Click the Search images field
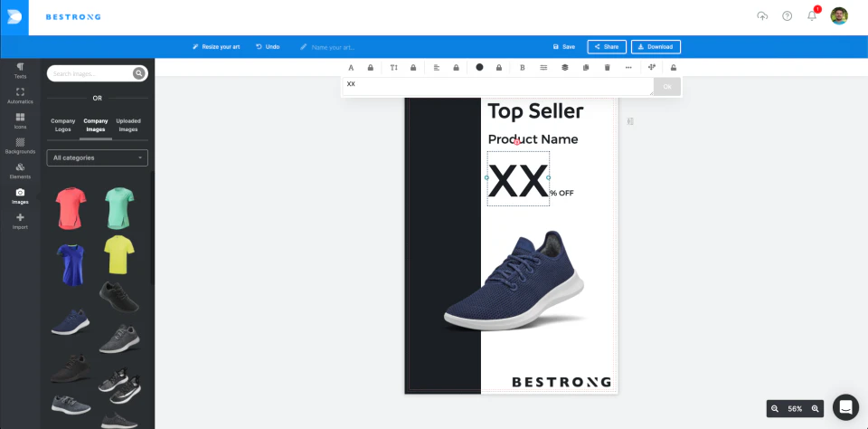This screenshot has width=868, height=429. 92,73
